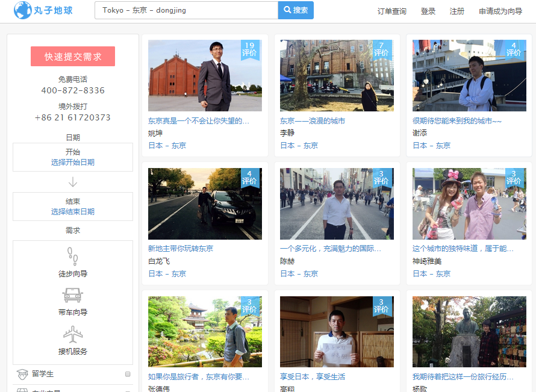The height and width of the screenshot is (392, 536).
Task: Open guide title 很期待您能来到我的城市~~
Action: coord(457,120)
